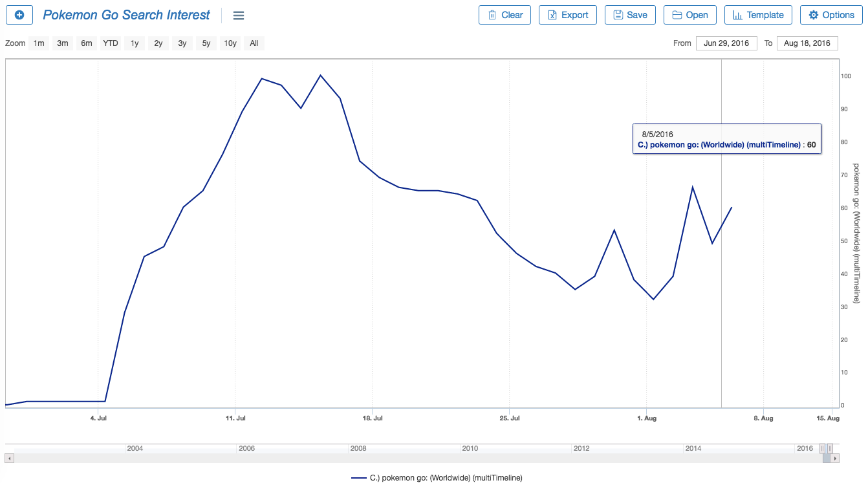Viewport: 868px width, 487px height.
Task: Click the navigator scrollbar thumb
Action: pyautogui.click(x=827, y=458)
